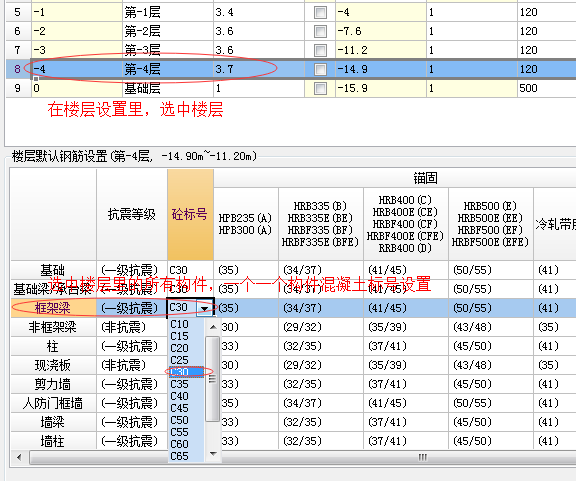The width and height of the screenshot is (576, 481).
Task: Click the -14.9 elevation cell
Action: coord(381,69)
